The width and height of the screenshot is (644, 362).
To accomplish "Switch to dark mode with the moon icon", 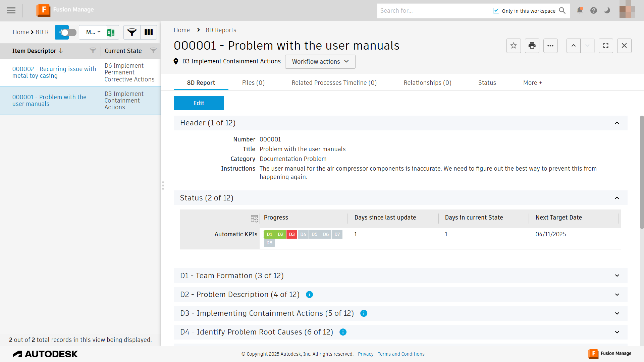I will [607, 10].
